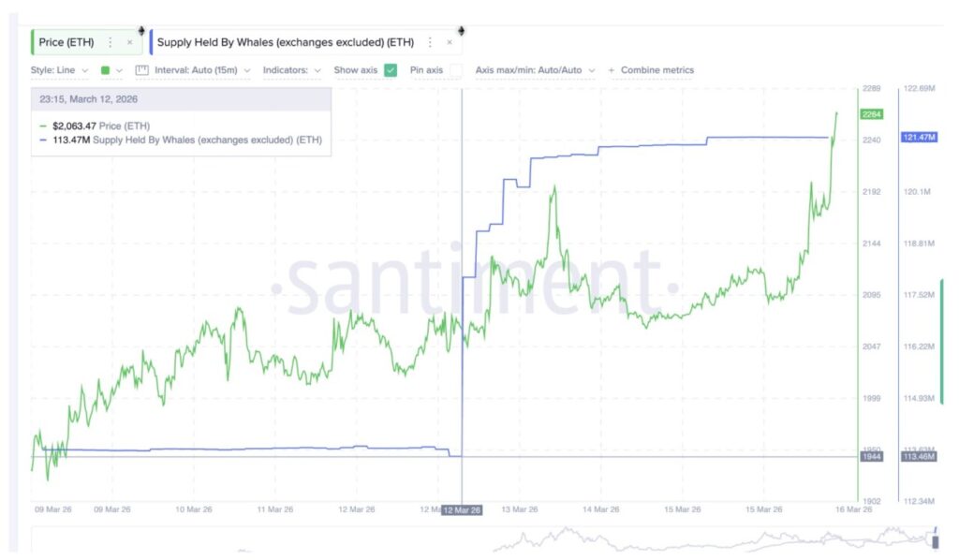959x560 pixels.
Task: Open options for Supply Held By Whales metric
Action: tap(430, 42)
